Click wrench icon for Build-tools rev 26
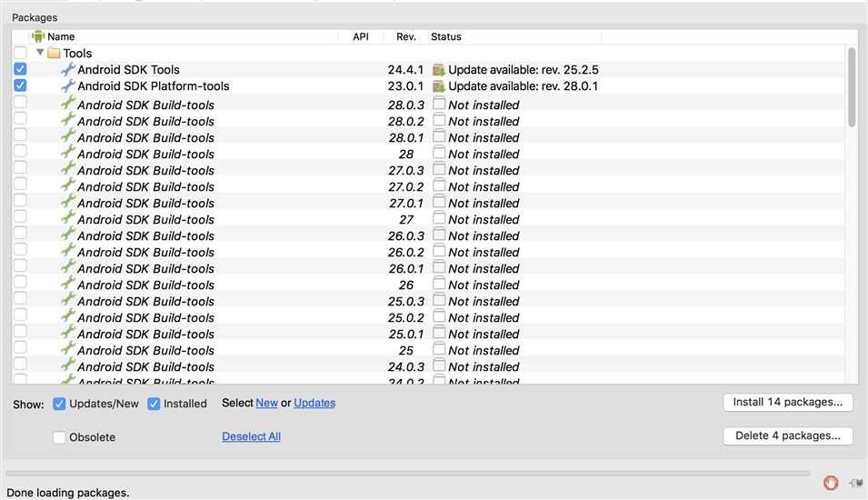This screenshot has height=500, width=868. (68, 283)
